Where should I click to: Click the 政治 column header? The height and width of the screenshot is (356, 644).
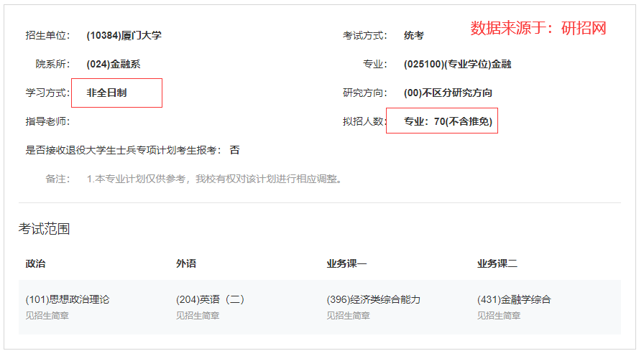pyautogui.click(x=35, y=263)
